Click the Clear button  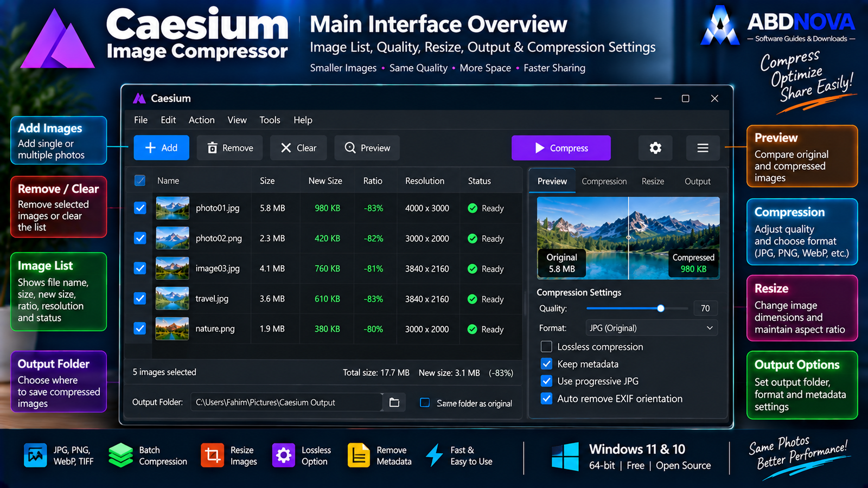[298, 148]
